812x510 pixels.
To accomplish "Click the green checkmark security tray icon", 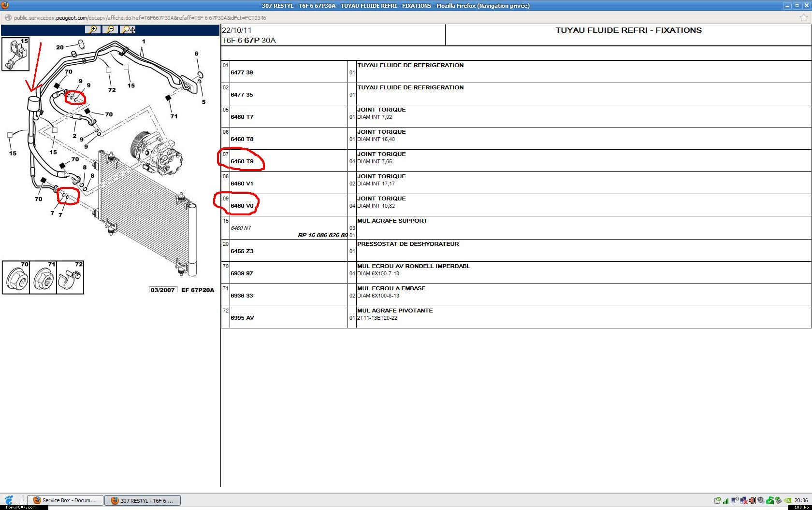I will pyautogui.click(x=770, y=500).
